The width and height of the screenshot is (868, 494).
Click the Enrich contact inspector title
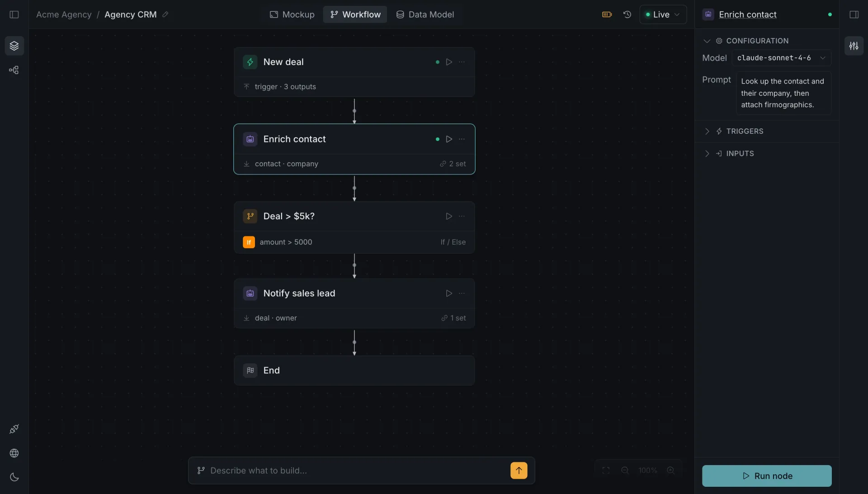tap(747, 14)
